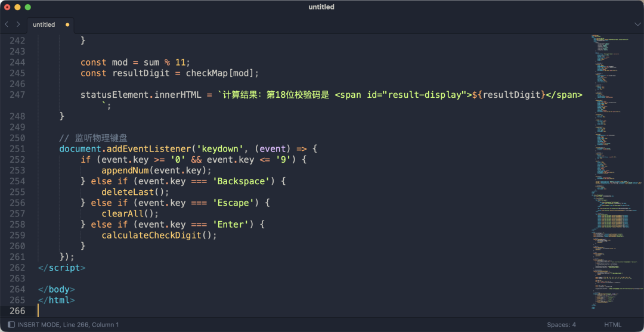Click the back navigation arrow in tab bar
The height and width of the screenshot is (332, 644).
point(7,24)
